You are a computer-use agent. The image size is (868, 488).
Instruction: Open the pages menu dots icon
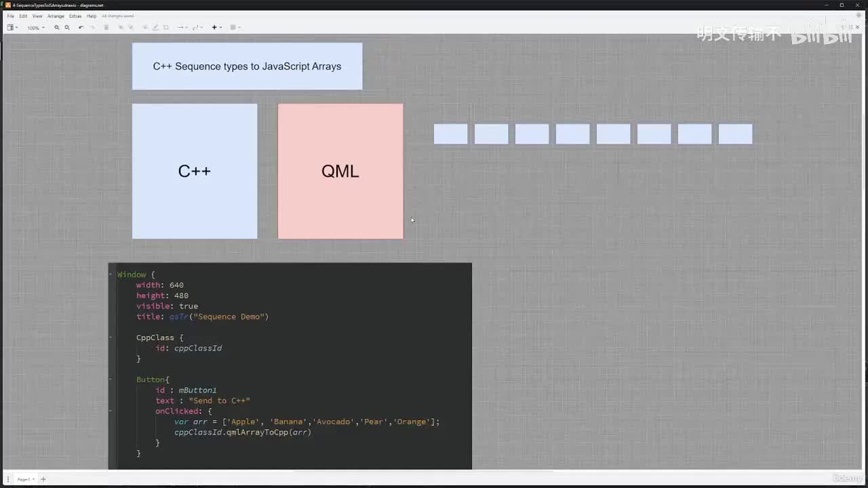(x=8, y=479)
